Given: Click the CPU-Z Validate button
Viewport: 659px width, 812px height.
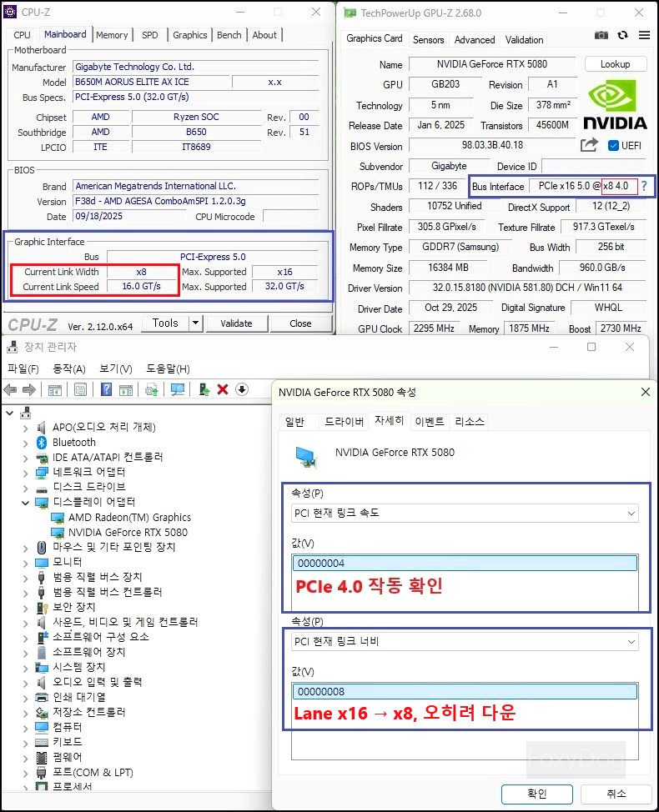Looking at the screenshot, I should (x=236, y=323).
